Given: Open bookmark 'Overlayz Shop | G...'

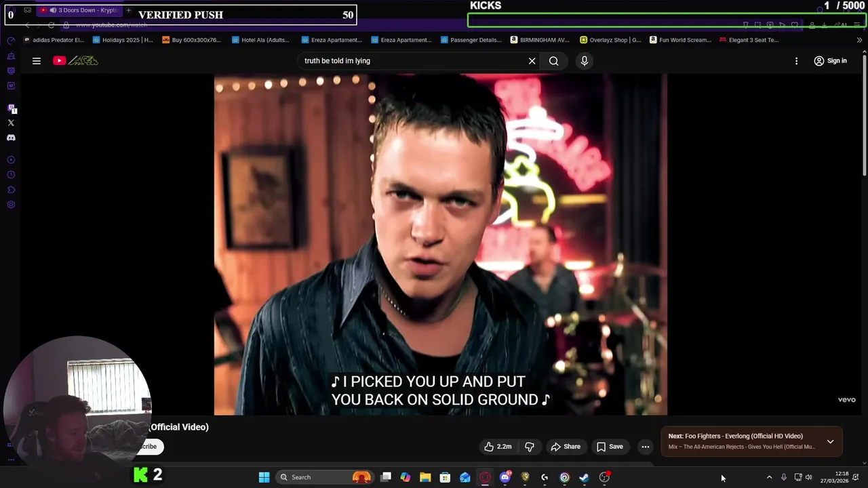Looking at the screenshot, I should point(610,40).
